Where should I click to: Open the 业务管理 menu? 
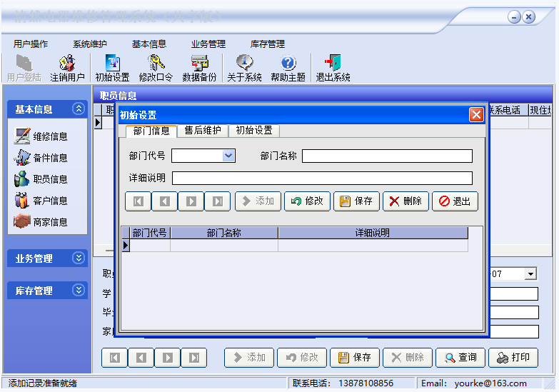[208, 44]
